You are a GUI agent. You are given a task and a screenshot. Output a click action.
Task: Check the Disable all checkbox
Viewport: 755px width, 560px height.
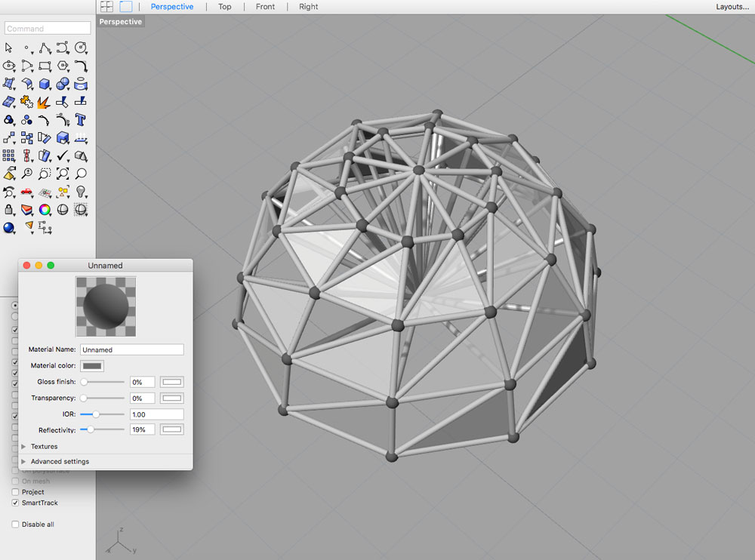(15, 525)
